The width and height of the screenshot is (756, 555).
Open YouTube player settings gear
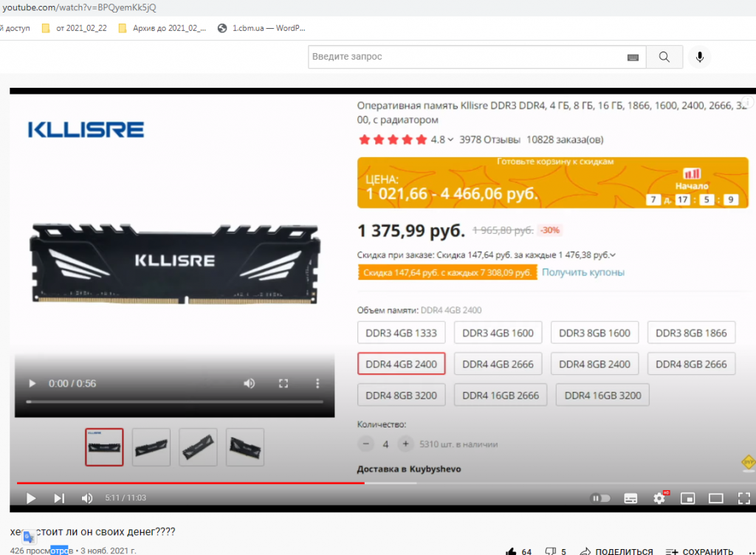point(659,498)
